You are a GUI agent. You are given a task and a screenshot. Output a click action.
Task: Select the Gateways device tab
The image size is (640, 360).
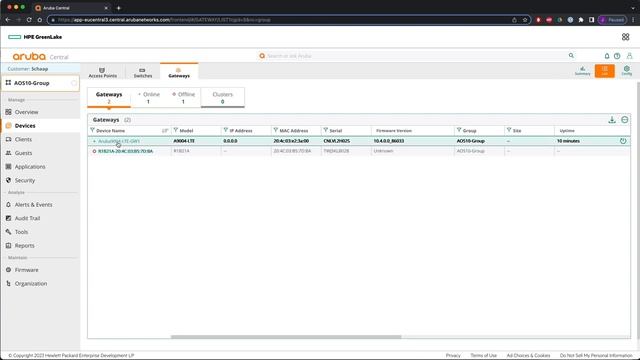coord(179,72)
